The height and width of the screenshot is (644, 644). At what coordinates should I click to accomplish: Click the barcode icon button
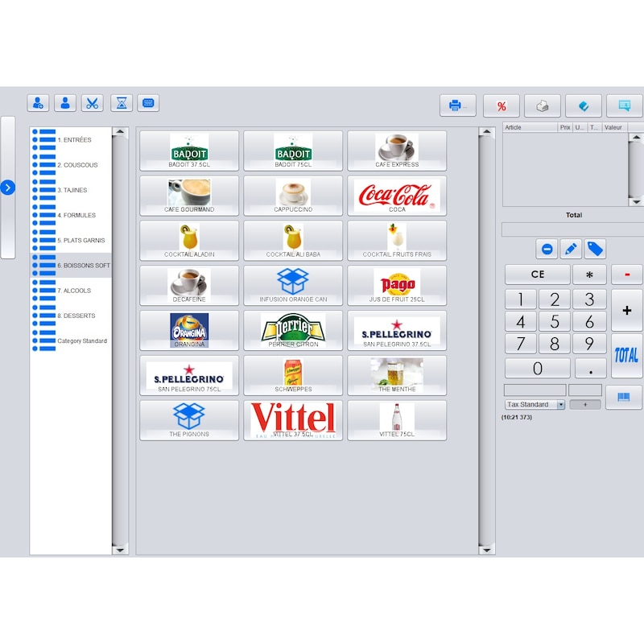click(x=623, y=397)
